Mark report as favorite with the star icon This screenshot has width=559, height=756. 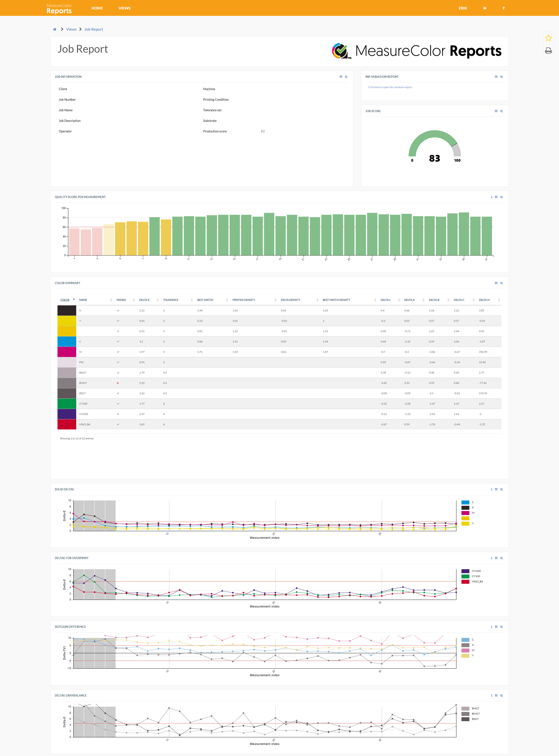[548, 38]
